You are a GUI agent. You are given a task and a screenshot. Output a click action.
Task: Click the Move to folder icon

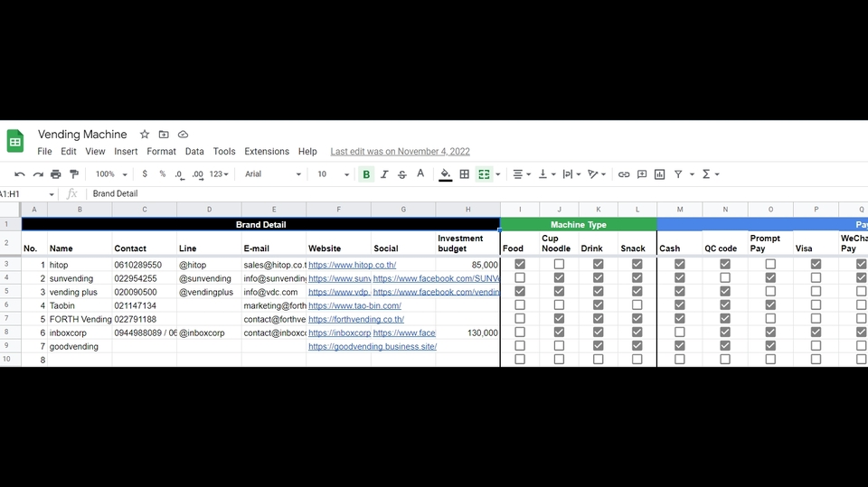[x=164, y=135]
